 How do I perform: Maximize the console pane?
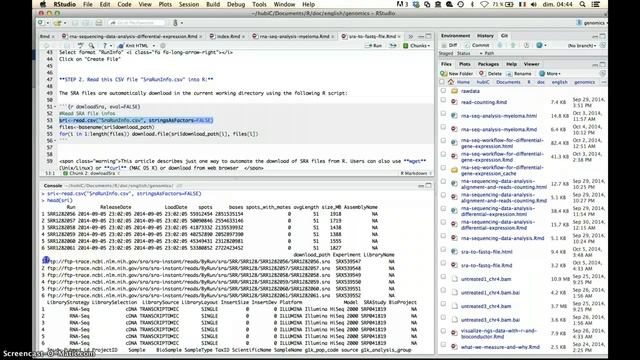pyautogui.click(x=429, y=186)
